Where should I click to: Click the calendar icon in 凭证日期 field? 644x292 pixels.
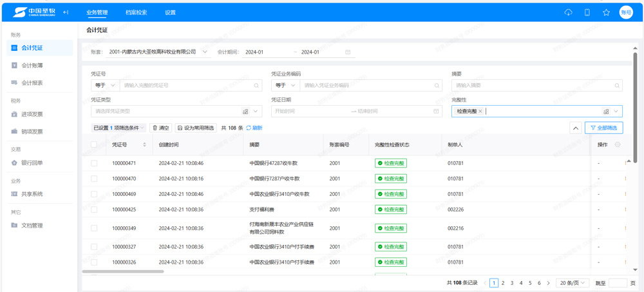coord(436,111)
